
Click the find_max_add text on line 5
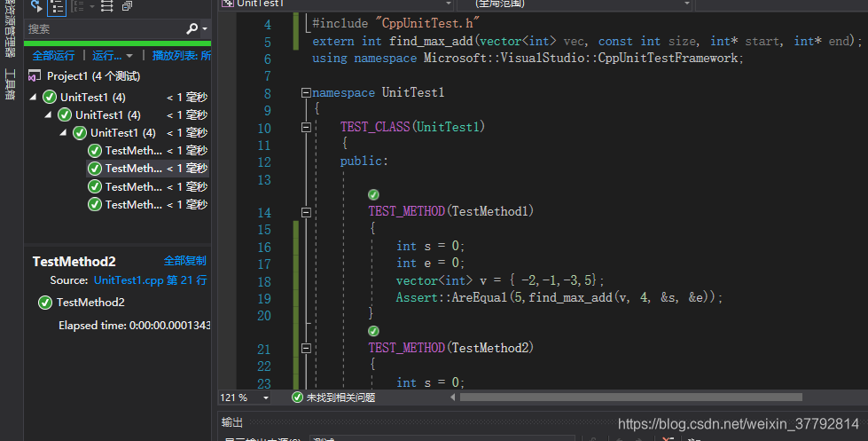431,41
